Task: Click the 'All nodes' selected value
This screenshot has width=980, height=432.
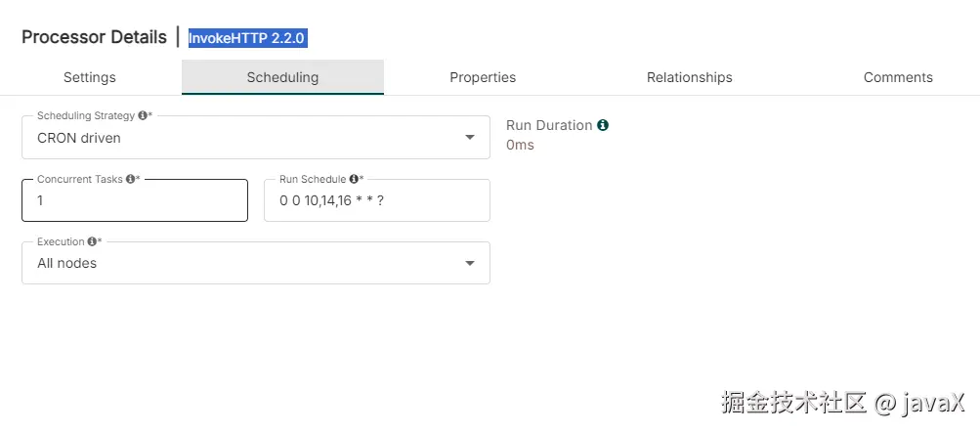Action: [67, 263]
